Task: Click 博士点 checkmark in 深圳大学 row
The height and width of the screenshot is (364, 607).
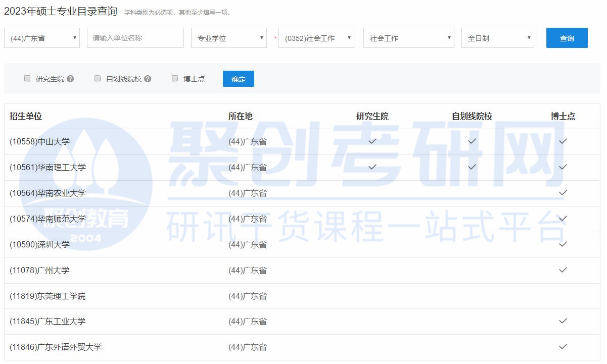Action: click(563, 244)
